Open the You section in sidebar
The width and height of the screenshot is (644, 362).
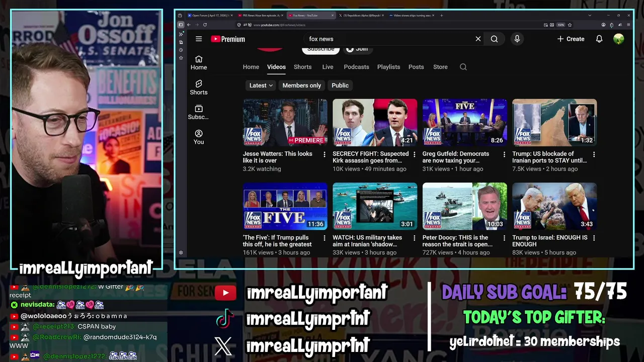199,137
